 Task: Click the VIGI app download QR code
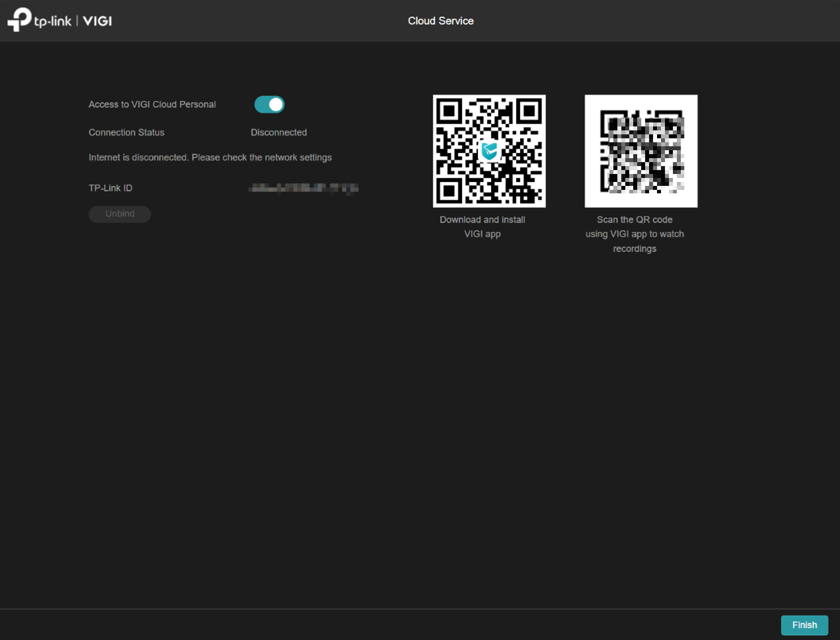click(x=489, y=151)
